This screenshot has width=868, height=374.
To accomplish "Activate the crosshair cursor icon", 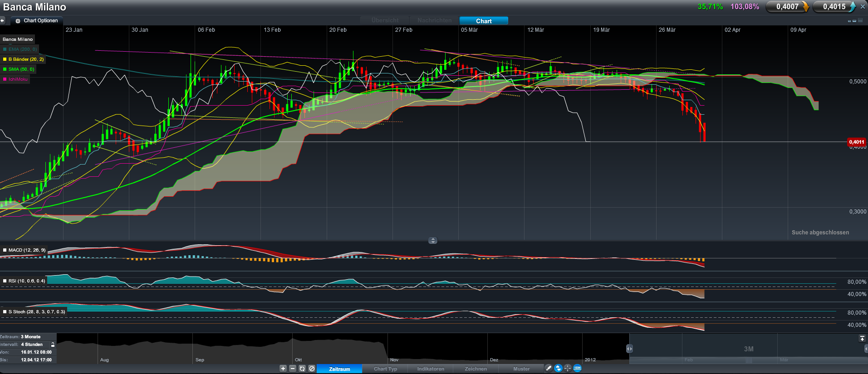I will 568,368.
